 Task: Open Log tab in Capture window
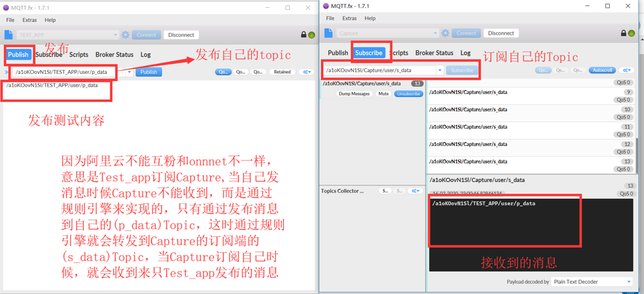click(466, 53)
